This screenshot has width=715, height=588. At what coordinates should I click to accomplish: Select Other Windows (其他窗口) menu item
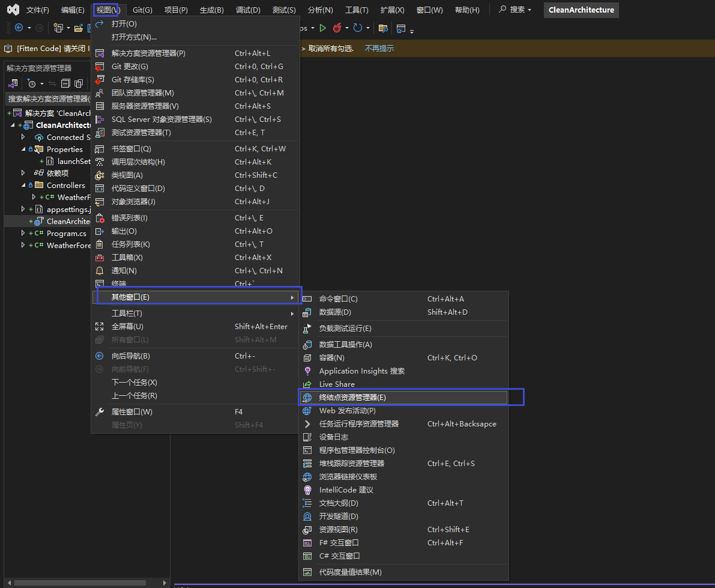click(x=196, y=297)
